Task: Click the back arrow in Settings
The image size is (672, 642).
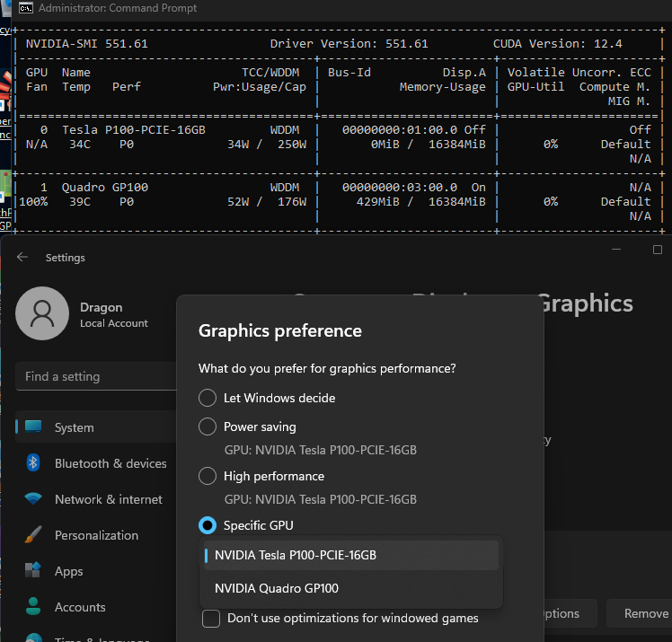Action: tap(22, 258)
